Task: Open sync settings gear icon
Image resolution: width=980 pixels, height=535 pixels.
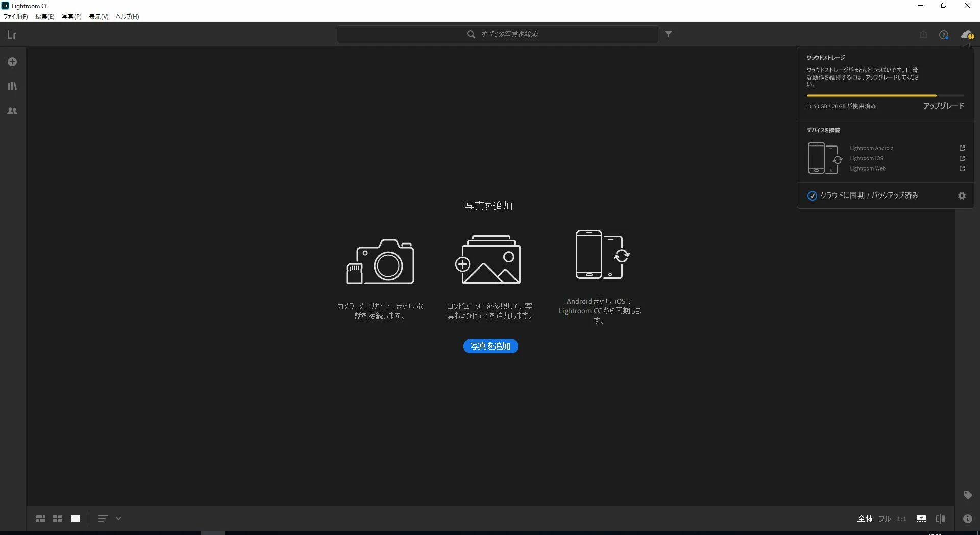Action: (x=962, y=196)
